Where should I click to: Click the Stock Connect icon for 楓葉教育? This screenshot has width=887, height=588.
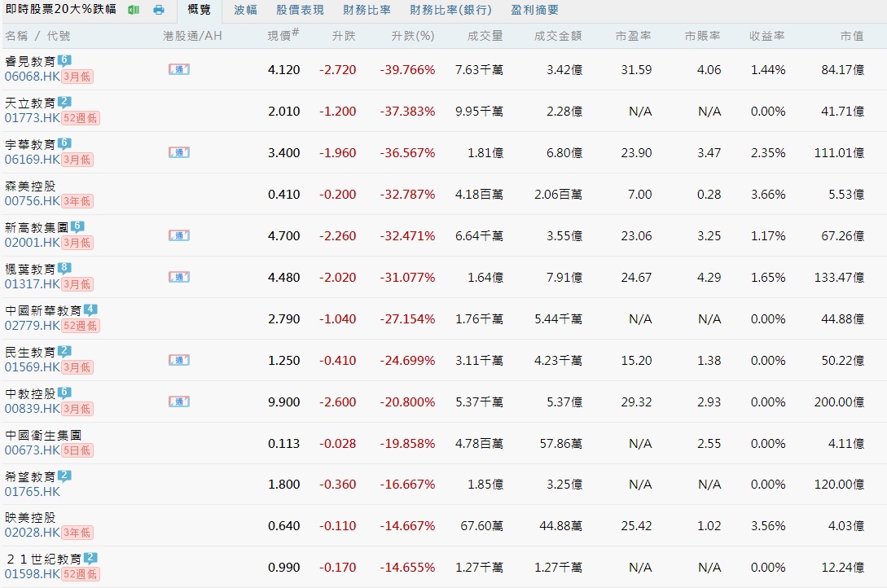(x=178, y=277)
